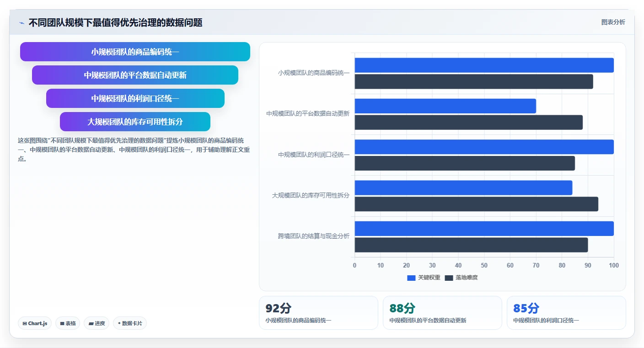This screenshot has width=644, height=348.
Task: Click blue bar for 大规模团队的库存可用性拆分
Action: coord(463,188)
